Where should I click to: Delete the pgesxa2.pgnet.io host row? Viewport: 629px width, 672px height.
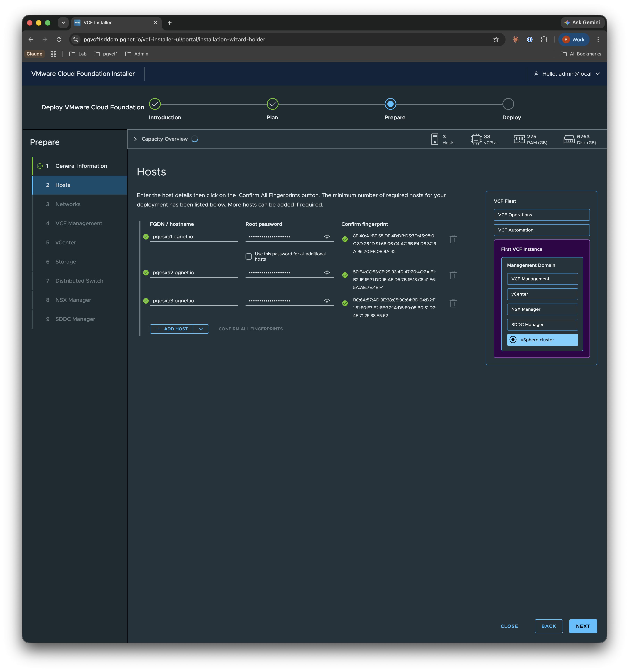pos(453,275)
